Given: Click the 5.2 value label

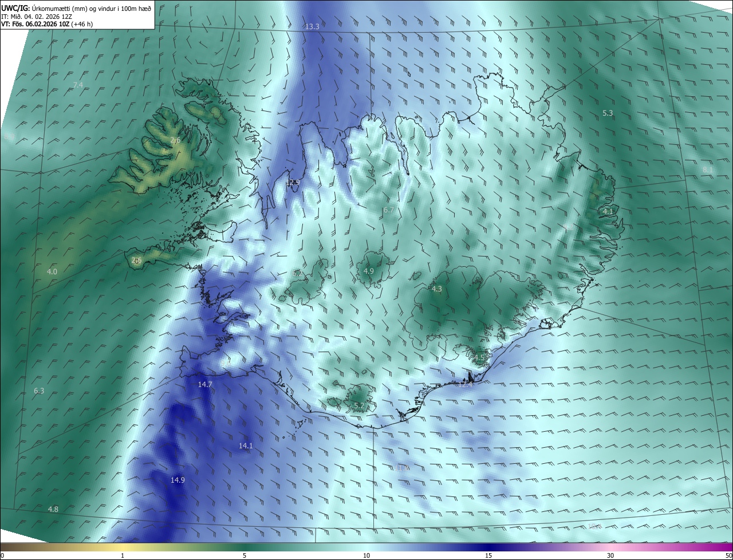Looking at the screenshot, I should coord(359,405).
